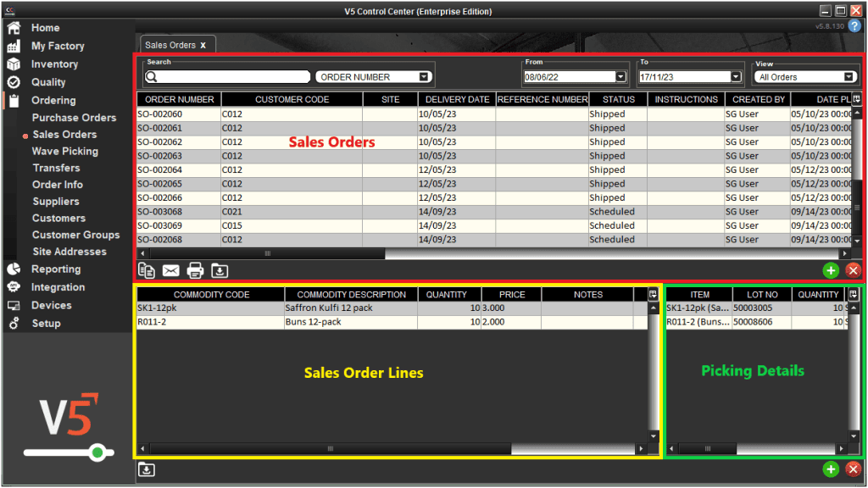Change the View from All Orders
The height and width of the screenshot is (488, 868).
(849, 76)
